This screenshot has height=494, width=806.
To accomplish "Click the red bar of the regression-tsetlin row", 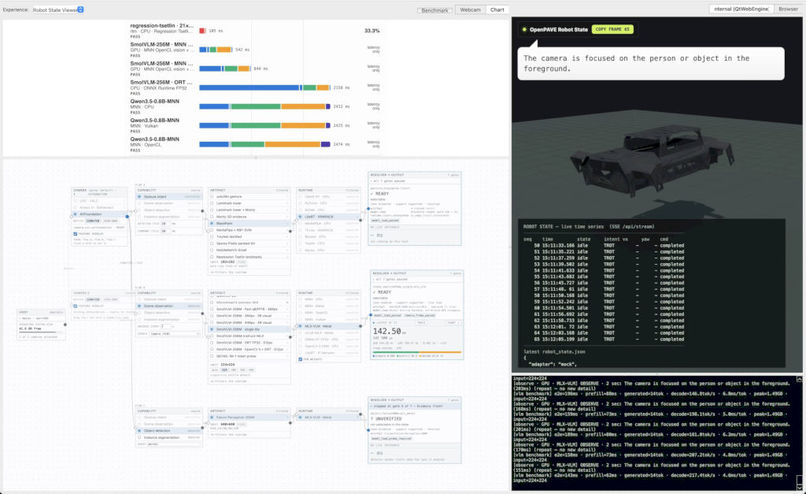I will pos(203,31).
